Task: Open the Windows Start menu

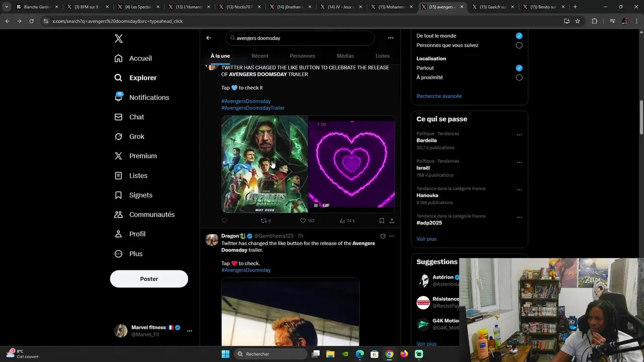Action: 225,354
